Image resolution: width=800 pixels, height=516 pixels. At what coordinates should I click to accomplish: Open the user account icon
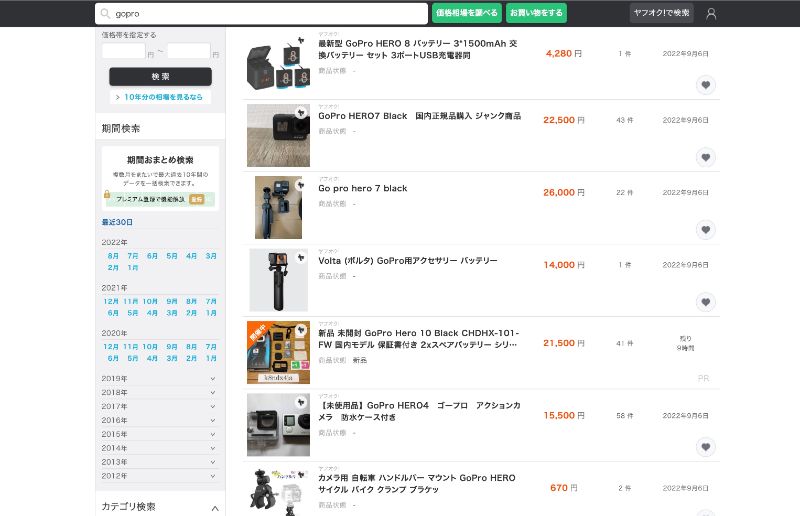711,14
